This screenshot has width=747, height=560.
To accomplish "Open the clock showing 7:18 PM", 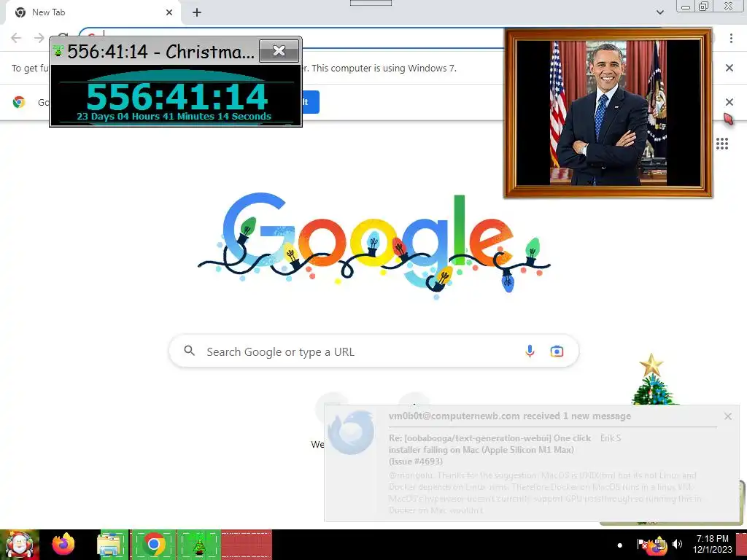I will [x=712, y=544].
